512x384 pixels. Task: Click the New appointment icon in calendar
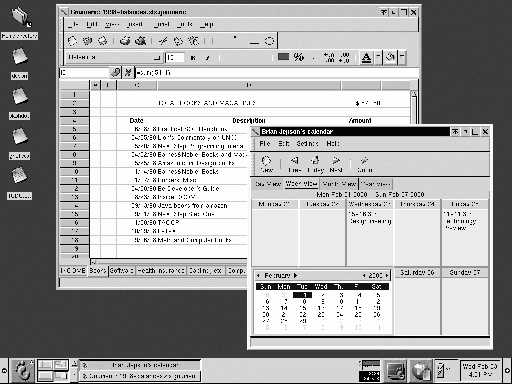click(266, 164)
